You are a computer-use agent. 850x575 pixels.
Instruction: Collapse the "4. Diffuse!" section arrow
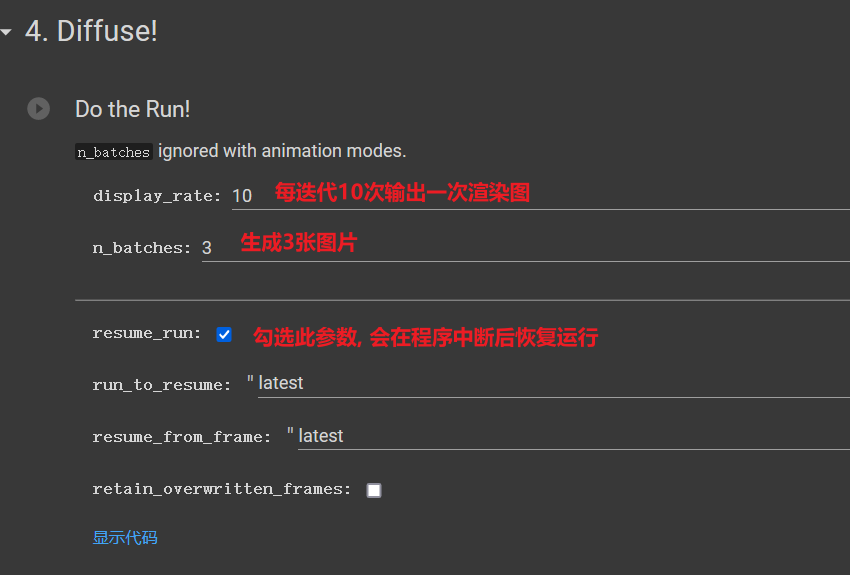(x=7, y=32)
